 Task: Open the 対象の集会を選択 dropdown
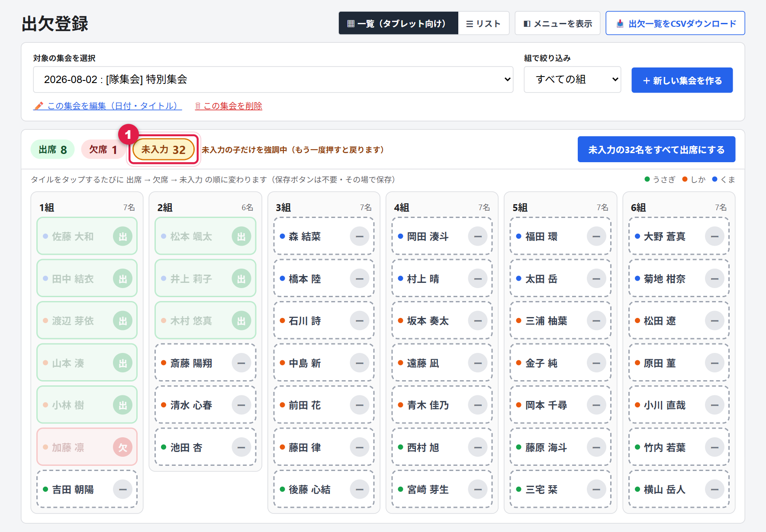tap(273, 80)
